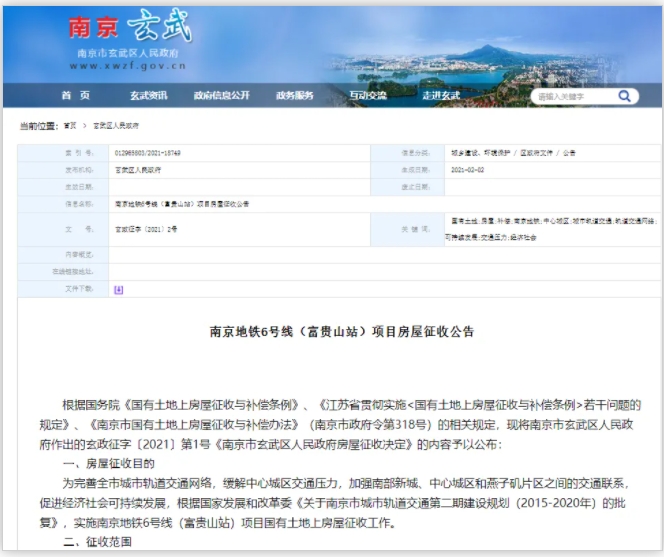The image size is (664, 557).
Task: Click the generation date 2021-02-02
Action: 468,170
